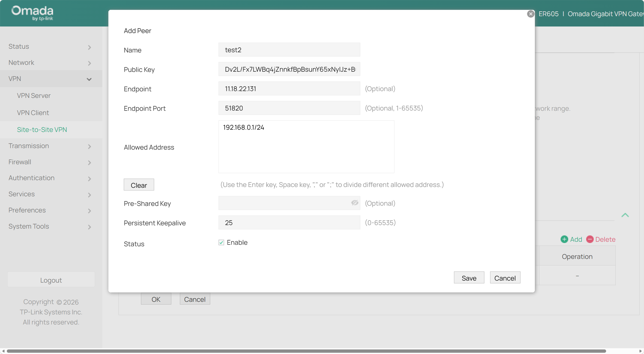Close the Add Peer dialog
This screenshot has height=354, width=644.
coord(530,14)
